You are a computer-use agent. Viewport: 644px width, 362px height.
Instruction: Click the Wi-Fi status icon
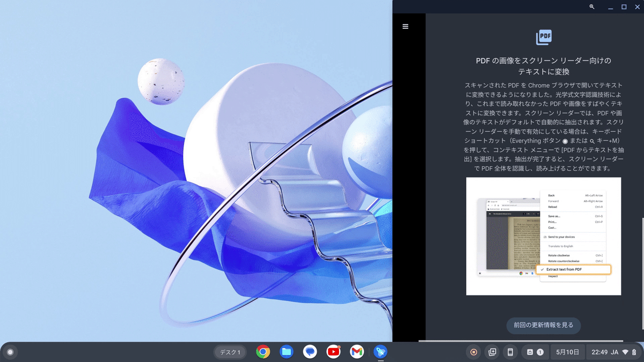[x=625, y=352]
